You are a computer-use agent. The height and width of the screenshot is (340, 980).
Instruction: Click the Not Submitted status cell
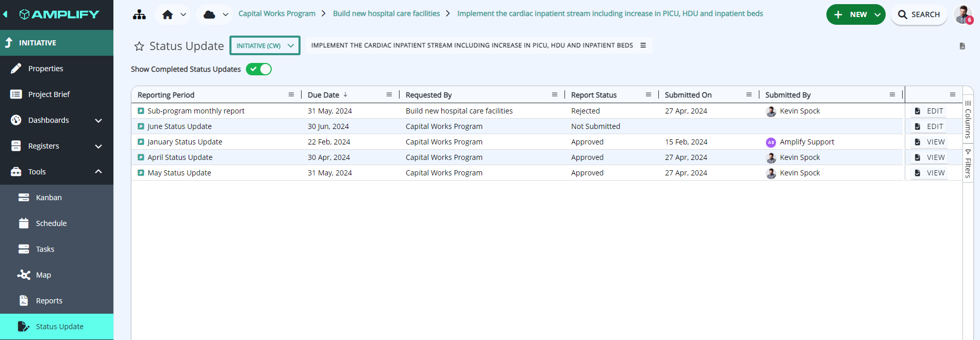595,126
